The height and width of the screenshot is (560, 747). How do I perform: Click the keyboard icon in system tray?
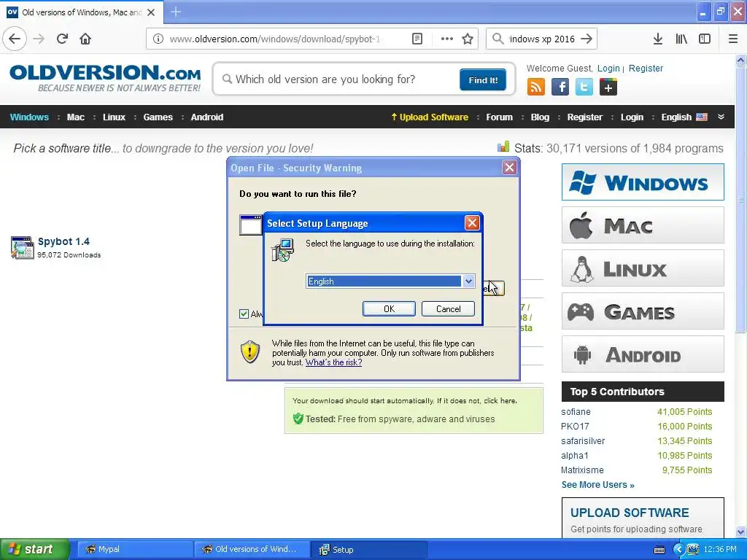point(659,550)
